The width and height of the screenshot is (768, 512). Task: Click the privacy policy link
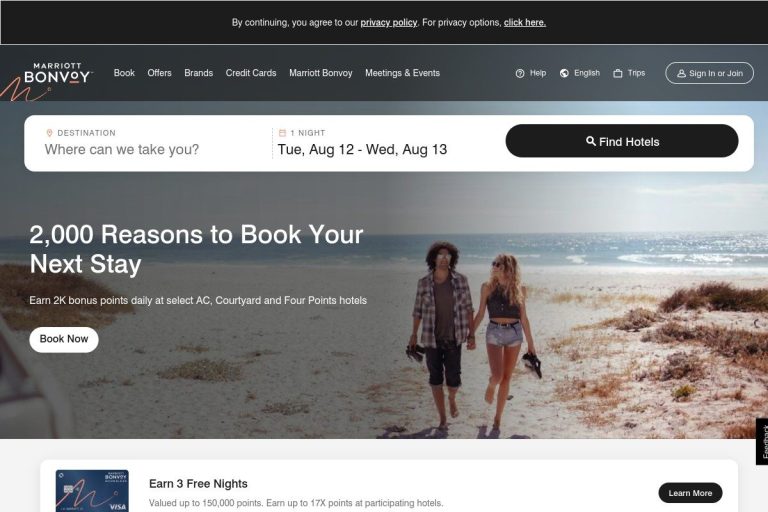tap(388, 23)
